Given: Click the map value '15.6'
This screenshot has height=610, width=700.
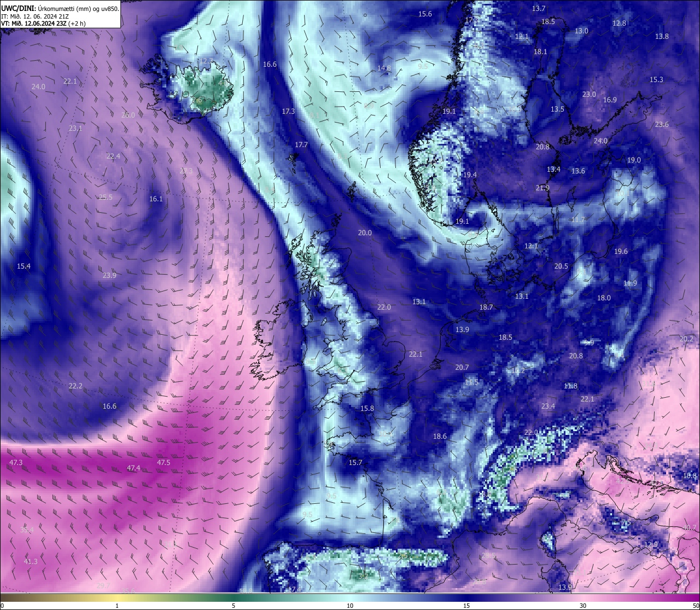Looking at the screenshot, I should [425, 14].
